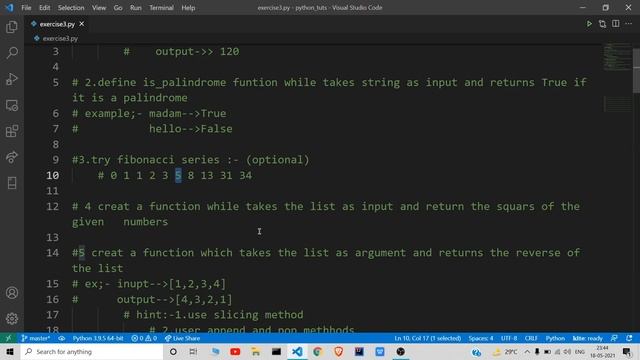Screen dimensions: 640x360
Task: Click the Search for anything taskbar box
Action: pos(92,351)
